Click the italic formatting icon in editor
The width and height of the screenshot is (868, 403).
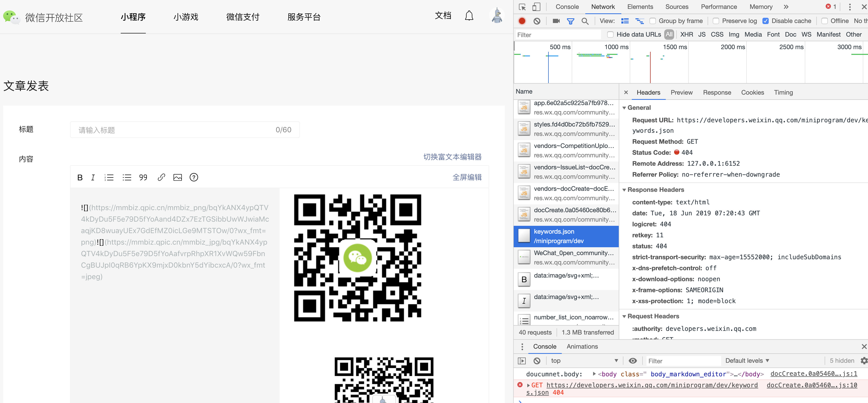[93, 177]
